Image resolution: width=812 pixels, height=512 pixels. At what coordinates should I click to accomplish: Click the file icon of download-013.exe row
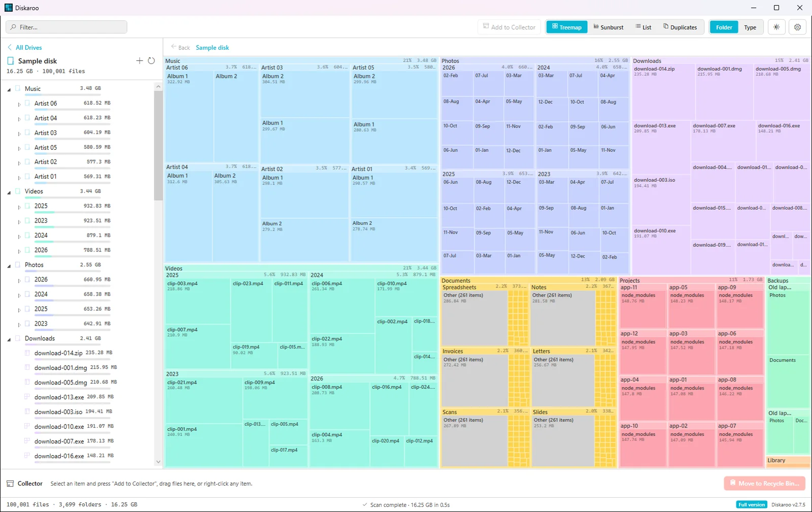click(27, 397)
